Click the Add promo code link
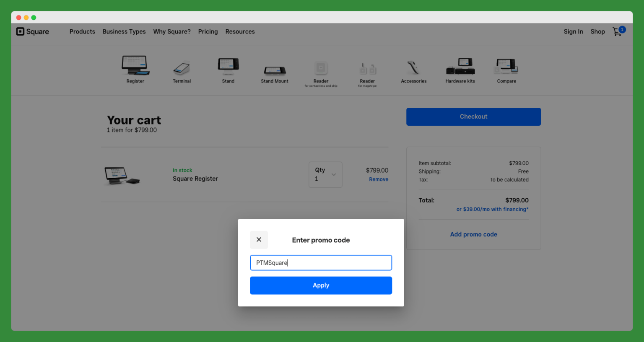Viewport: 644px width, 342px height. (473, 234)
